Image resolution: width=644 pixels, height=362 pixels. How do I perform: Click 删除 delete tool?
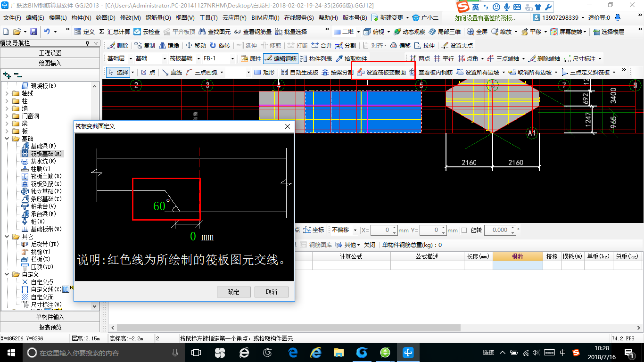point(118,46)
